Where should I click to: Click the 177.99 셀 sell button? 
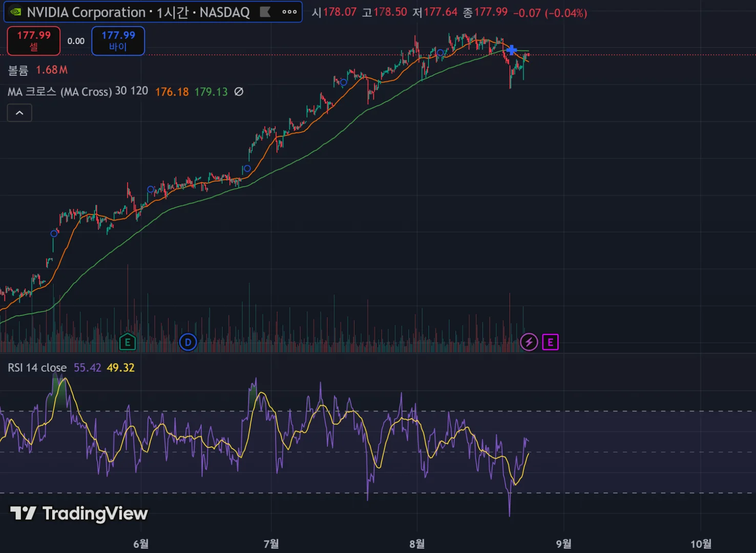pos(34,40)
